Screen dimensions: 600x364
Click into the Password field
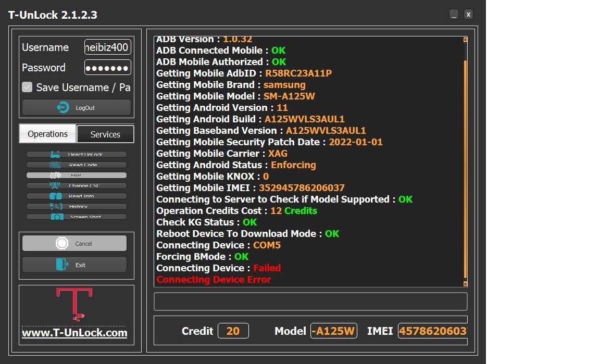click(x=108, y=68)
